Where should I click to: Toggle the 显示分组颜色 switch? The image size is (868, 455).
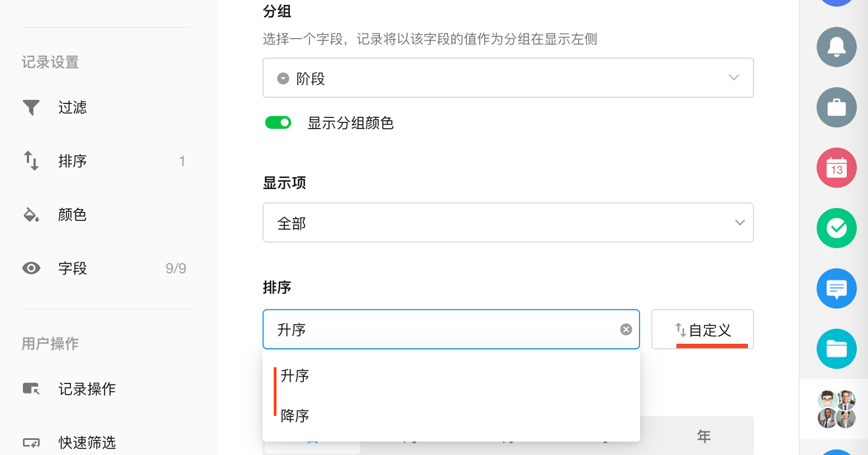(278, 122)
